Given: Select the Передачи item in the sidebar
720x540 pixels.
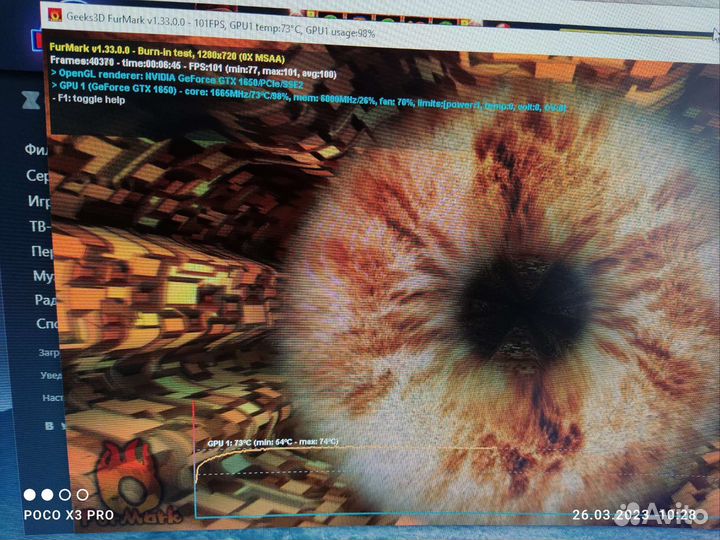Looking at the screenshot, I should [40, 251].
